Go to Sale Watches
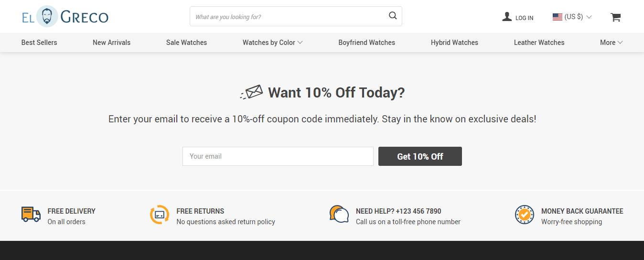644x260 pixels. coord(186,43)
